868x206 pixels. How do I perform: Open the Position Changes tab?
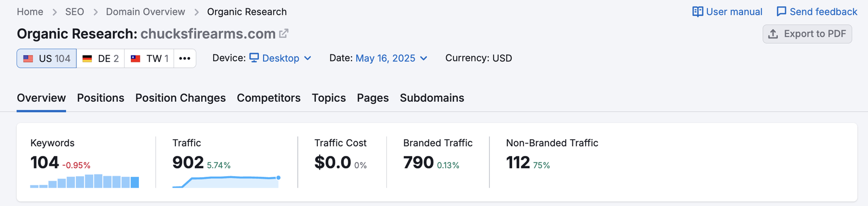(181, 98)
